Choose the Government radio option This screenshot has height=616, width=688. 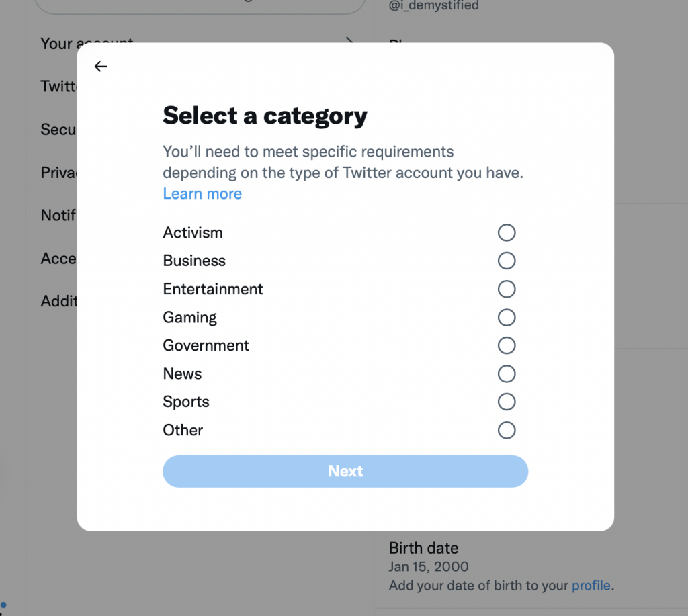tap(507, 346)
